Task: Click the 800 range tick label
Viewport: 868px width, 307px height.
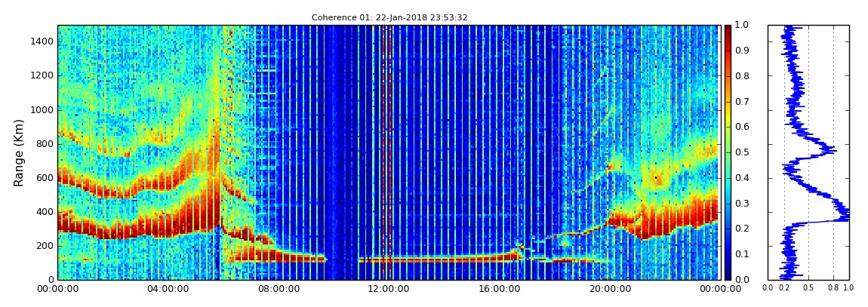Action: point(45,144)
